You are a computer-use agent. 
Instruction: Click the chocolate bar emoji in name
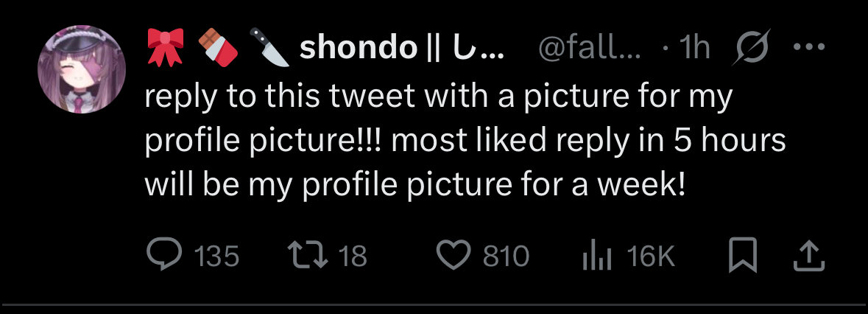pos(217,48)
